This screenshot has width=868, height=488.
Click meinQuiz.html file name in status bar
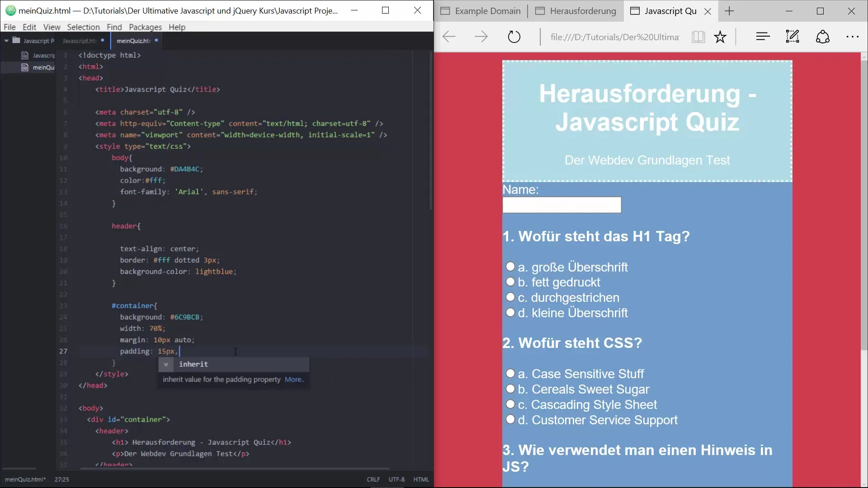(x=25, y=479)
